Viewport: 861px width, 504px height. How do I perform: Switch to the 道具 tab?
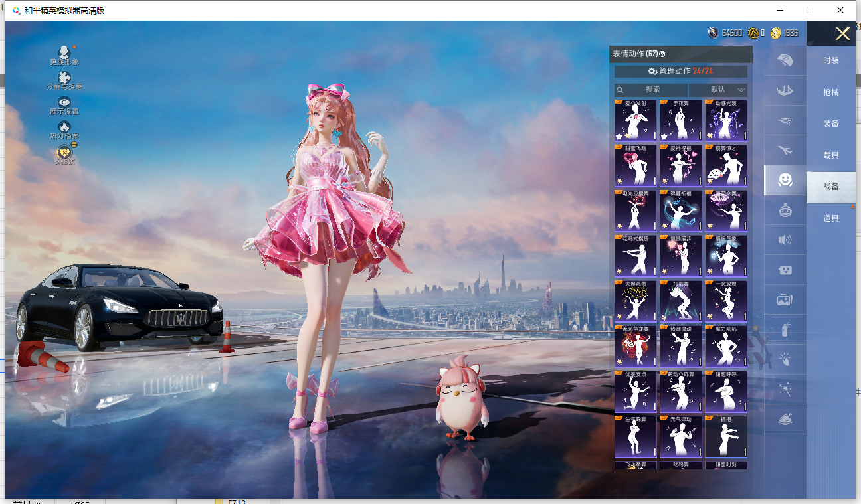[831, 218]
